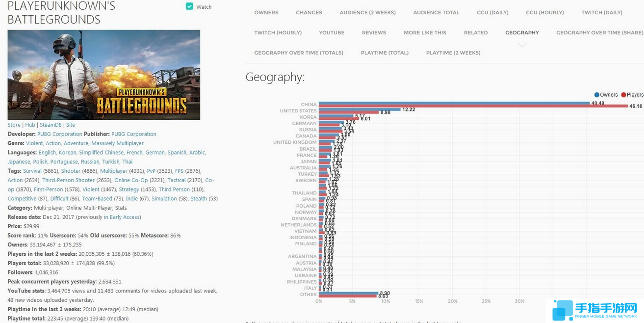This screenshot has height=323, width=644.
Task: Click the China players bar labeled 46.16
Action: (x=473, y=106)
